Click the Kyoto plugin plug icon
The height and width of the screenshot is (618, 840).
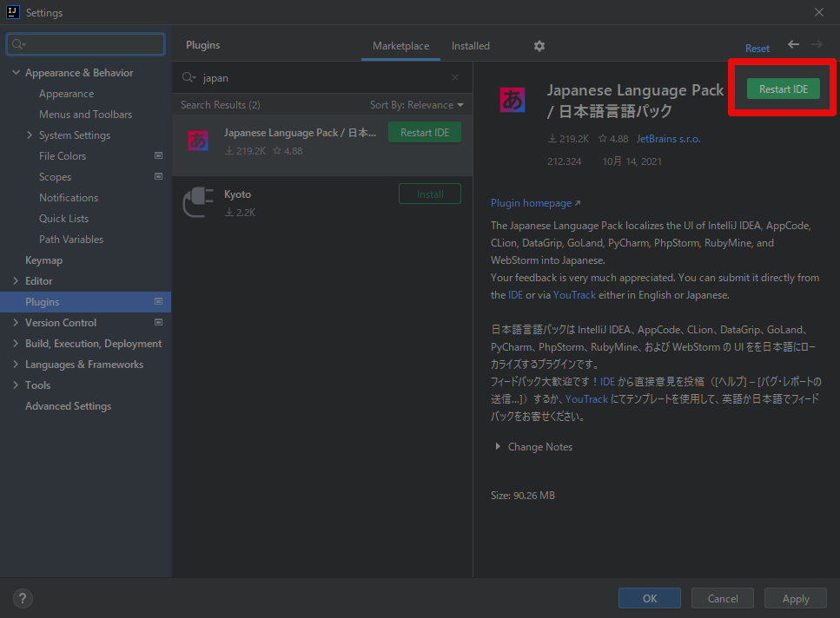click(198, 201)
